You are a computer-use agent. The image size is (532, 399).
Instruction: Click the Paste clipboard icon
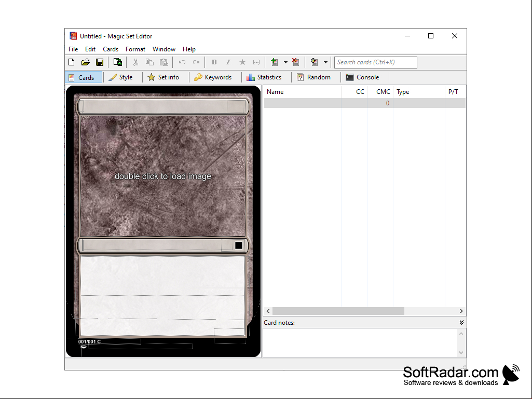click(164, 62)
